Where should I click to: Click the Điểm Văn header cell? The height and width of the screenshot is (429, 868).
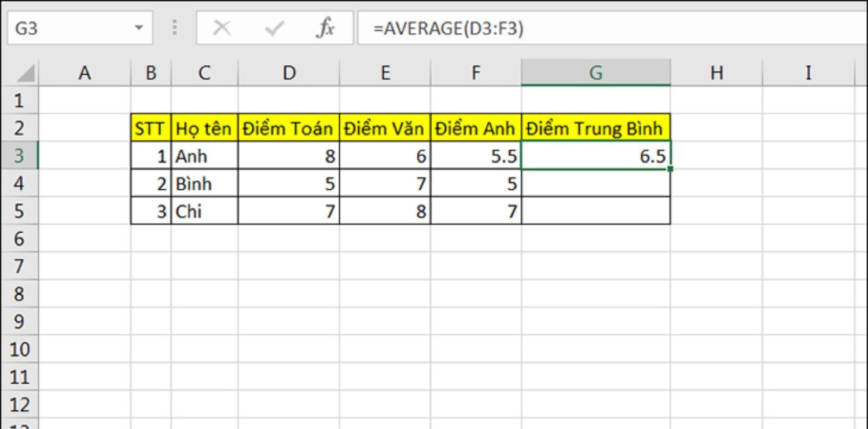pyautogui.click(x=385, y=128)
